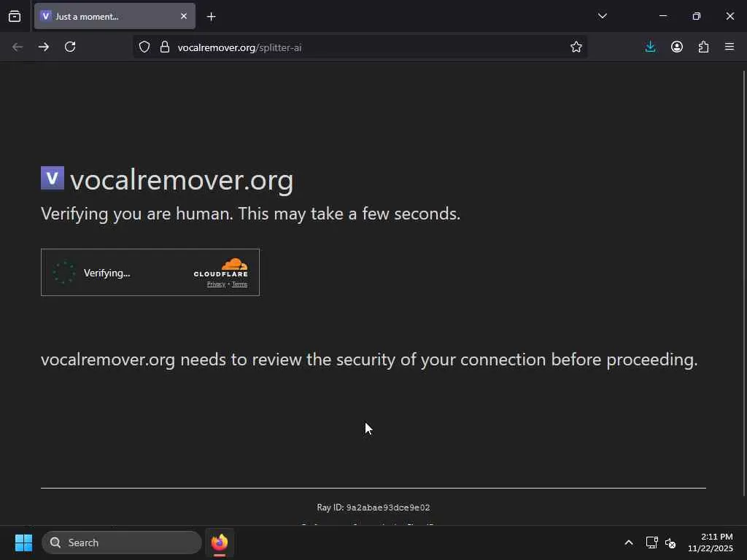Open the Firefox application hamburger menu
The image size is (747, 560).
(x=729, y=47)
